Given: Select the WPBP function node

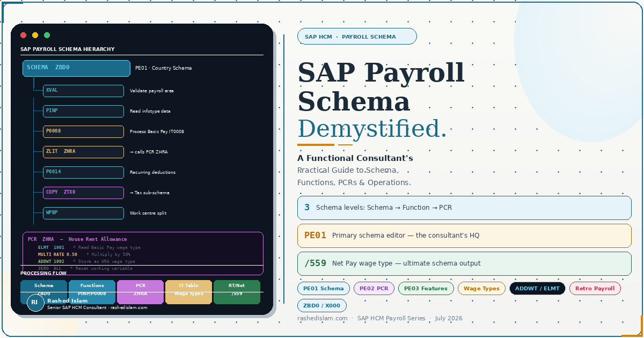Looking at the screenshot, I should 83,213.
